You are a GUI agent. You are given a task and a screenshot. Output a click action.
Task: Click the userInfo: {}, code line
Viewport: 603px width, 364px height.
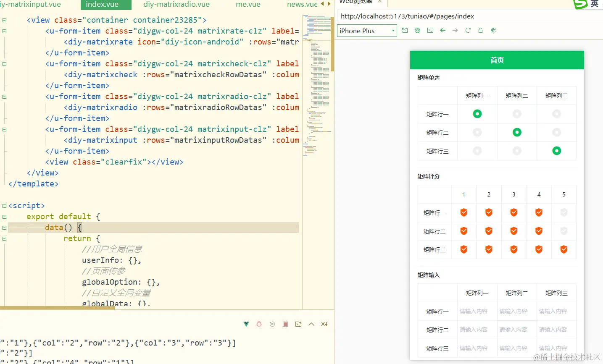click(x=112, y=260)
